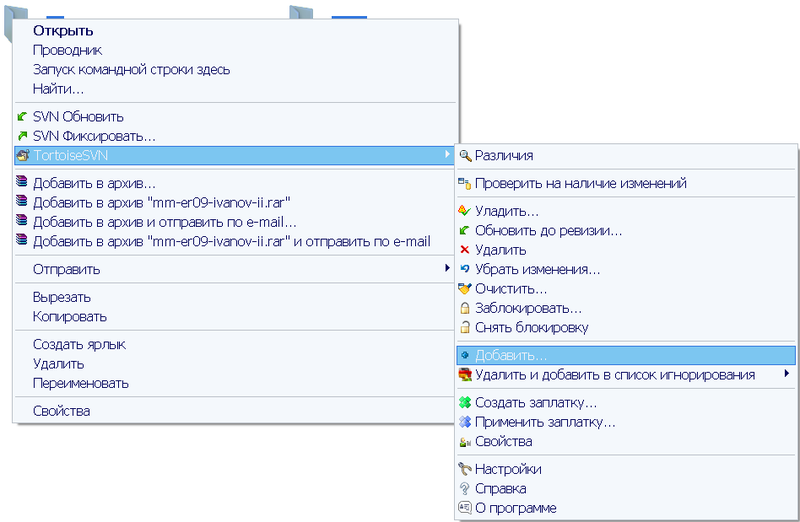Choose Свойства in the main context menu
The height and width of the screenshot is (522, 800).
pyautogui.click(x=61, y=411)
